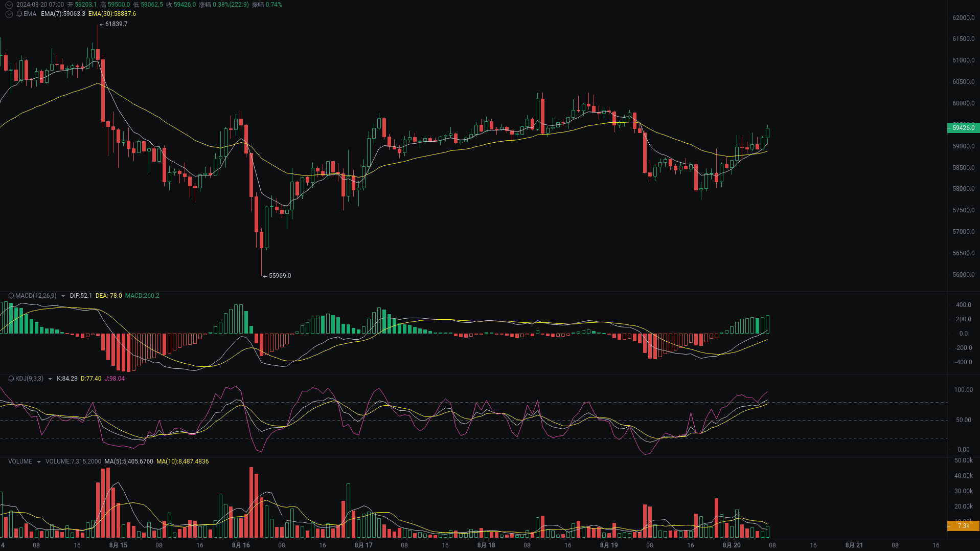Click the orange 7.3k volume tag
The width and height of the screenshot is (980, 551).
point(963,526)
